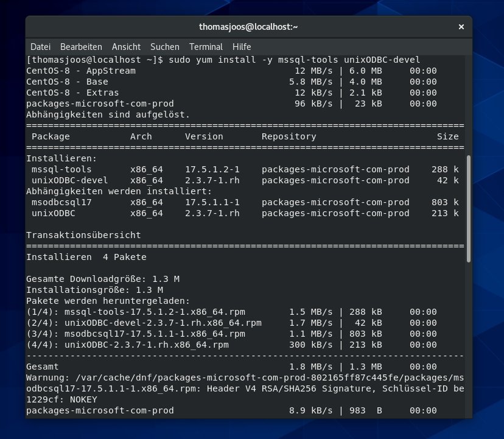The width and height of the screenshot is (504, 439).
Task: Open the Datei menu
Action: (40, 47)
